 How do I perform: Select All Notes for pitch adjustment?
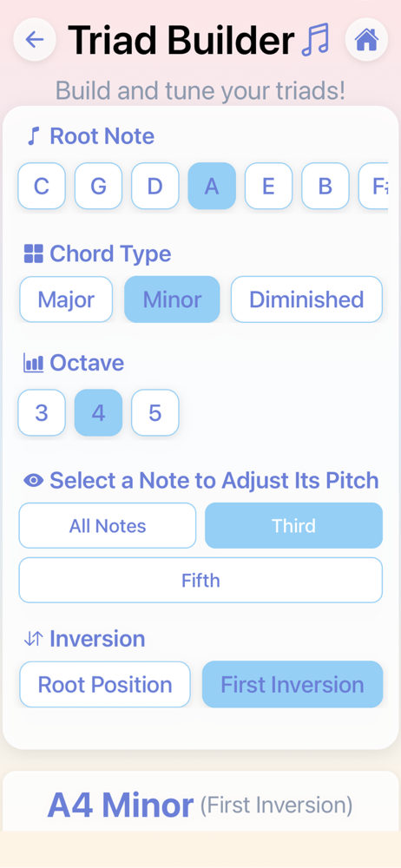click(x=108, y=525)
